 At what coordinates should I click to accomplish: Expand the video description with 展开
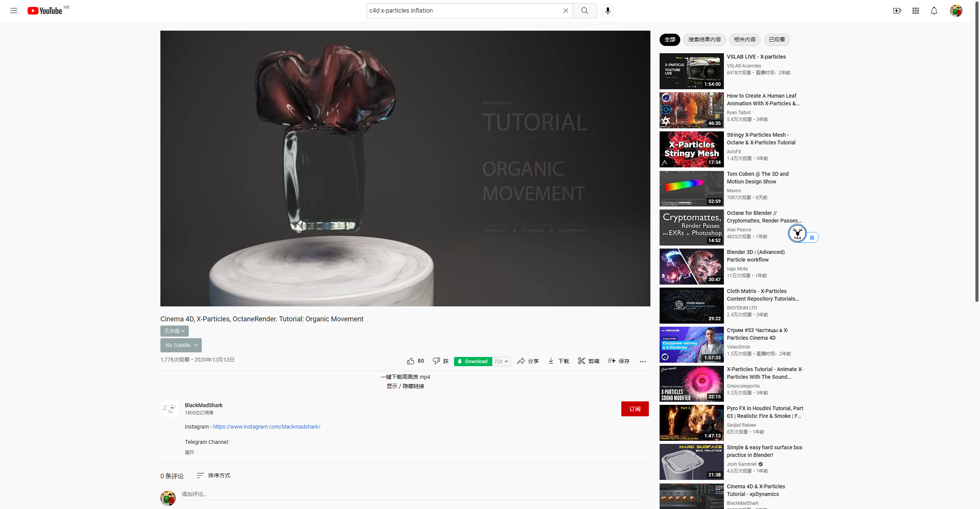[x=189, y=452]
